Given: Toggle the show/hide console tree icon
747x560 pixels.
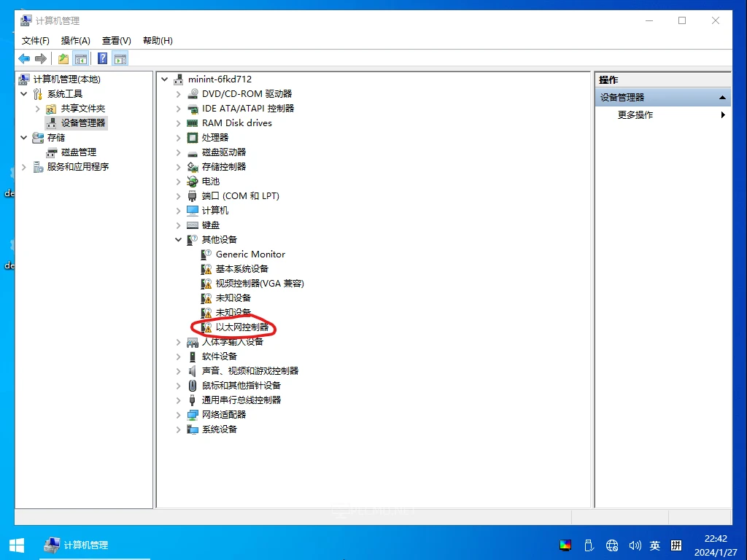Looking at the screenshot, I should coord(81,58).
